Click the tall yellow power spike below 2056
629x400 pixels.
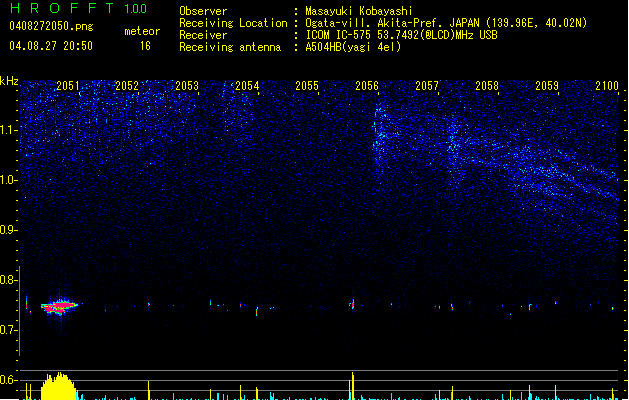(353, 386)
